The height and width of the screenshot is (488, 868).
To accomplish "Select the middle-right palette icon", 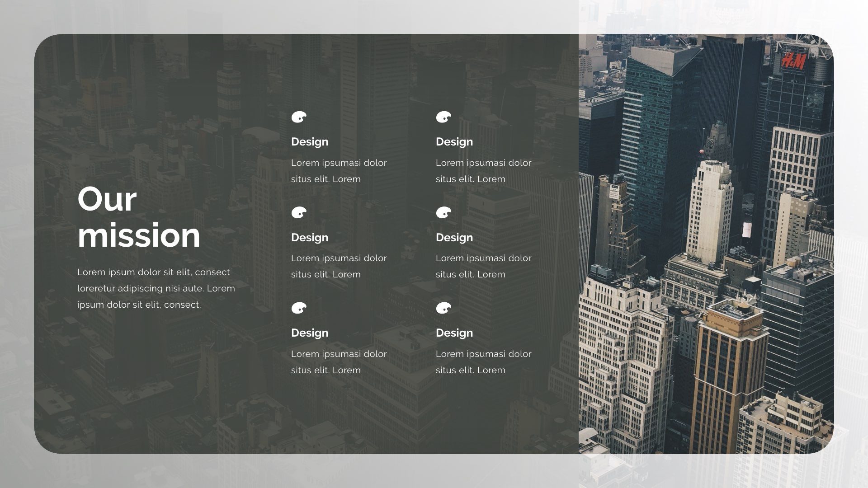I will pyautogui.click(x=443, y=212).
